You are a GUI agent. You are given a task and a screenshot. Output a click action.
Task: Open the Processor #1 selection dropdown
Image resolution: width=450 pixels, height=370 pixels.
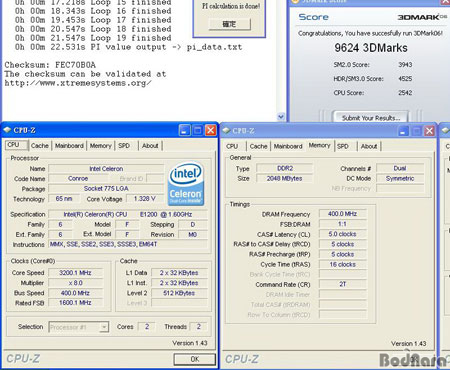click(x=104, y=327)
